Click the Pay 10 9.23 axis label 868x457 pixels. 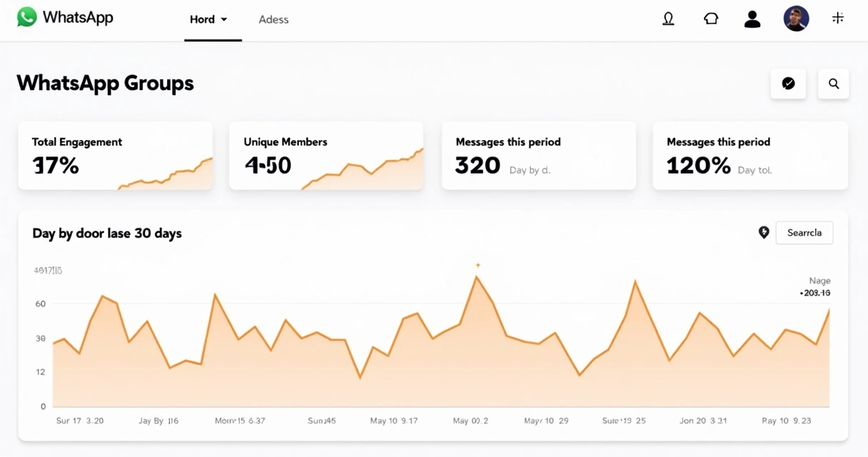(x=786, y=421)
